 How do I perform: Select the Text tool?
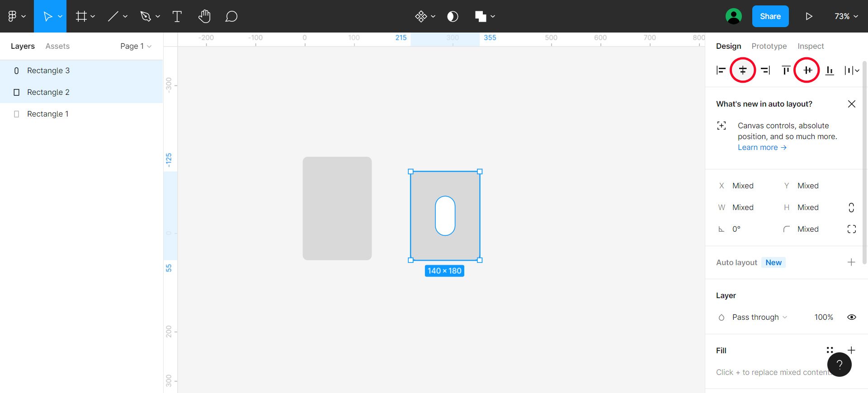(x=177, y=17)
